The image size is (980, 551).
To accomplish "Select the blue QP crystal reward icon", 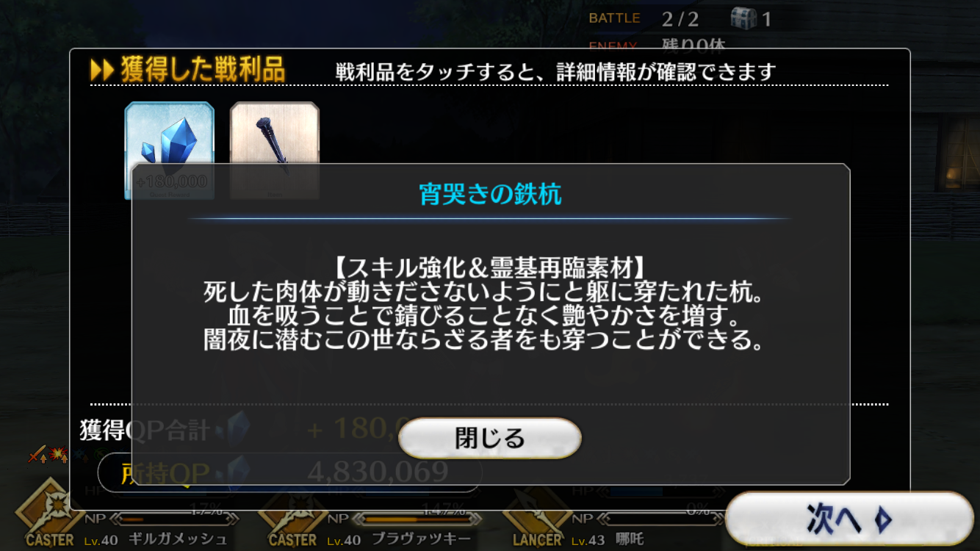I will 170,150.
